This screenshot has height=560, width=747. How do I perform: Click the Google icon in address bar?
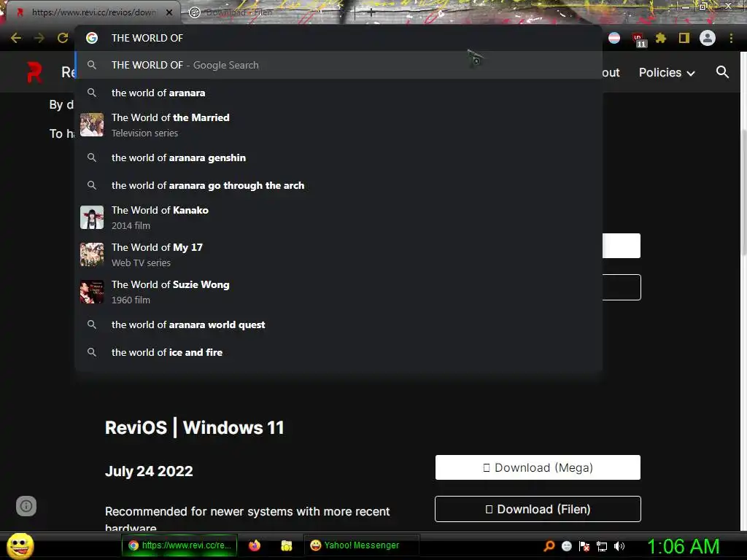pos(92,38)
